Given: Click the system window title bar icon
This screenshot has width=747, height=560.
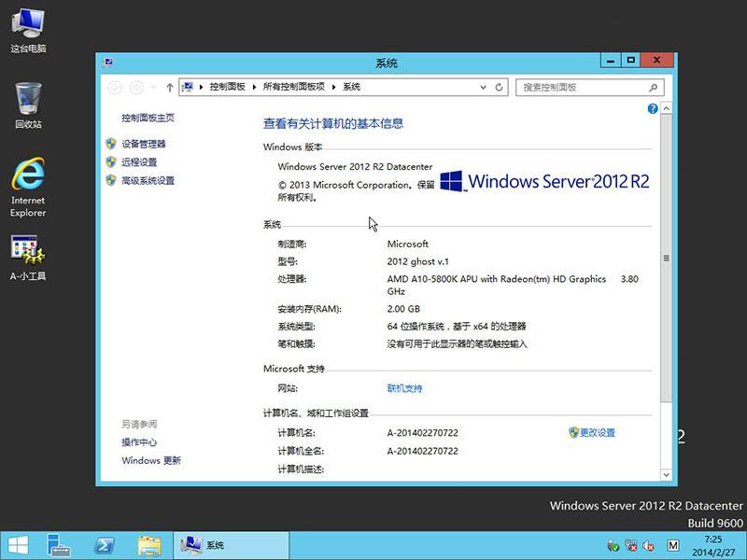Looking at the screenshot, I should pyautogui.click(x=107, y=63).
